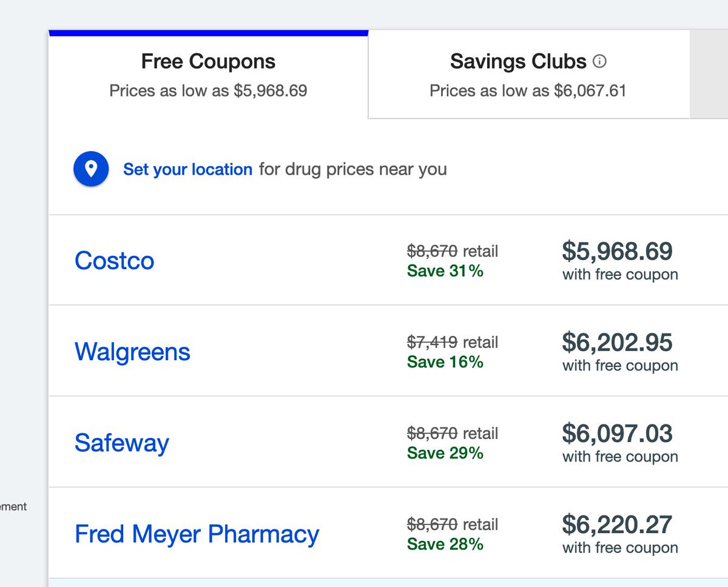Select the Safeway pharmacy link
Image resolution: width=728 pixels, height=587 pixels.
(121, 443)
